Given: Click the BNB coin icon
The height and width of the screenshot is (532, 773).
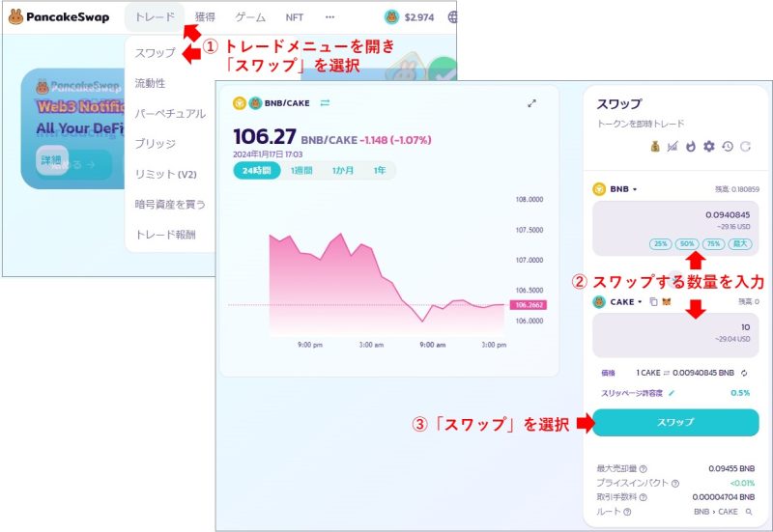Looking at the screenshot, I should (x=599, y=189).
